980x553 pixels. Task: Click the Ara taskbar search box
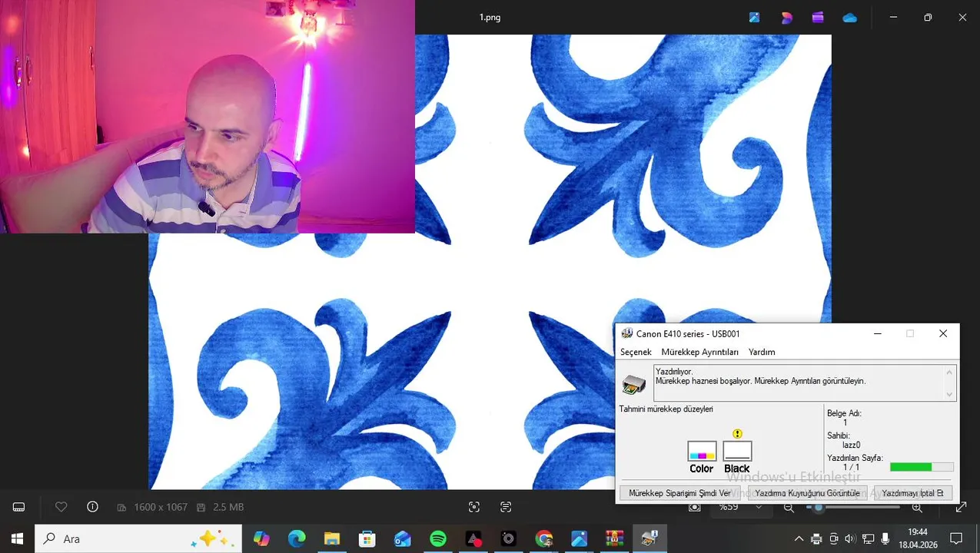point(138,538)
